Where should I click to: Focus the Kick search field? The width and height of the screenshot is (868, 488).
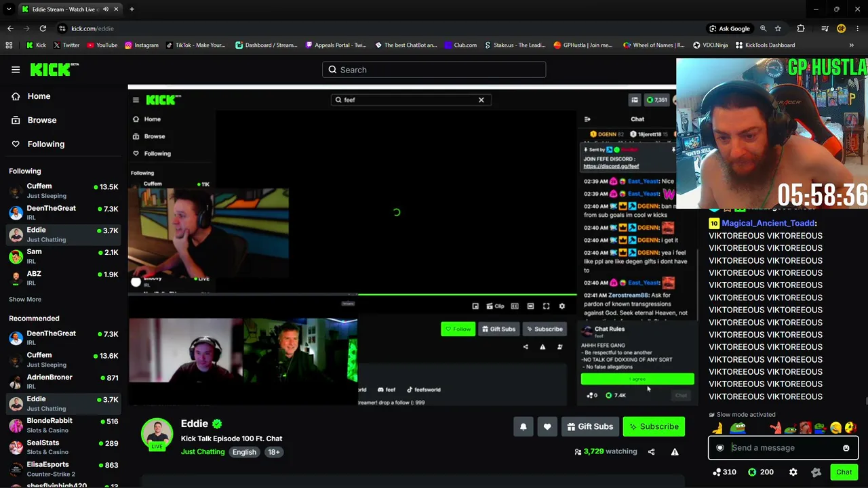[434, 70]
